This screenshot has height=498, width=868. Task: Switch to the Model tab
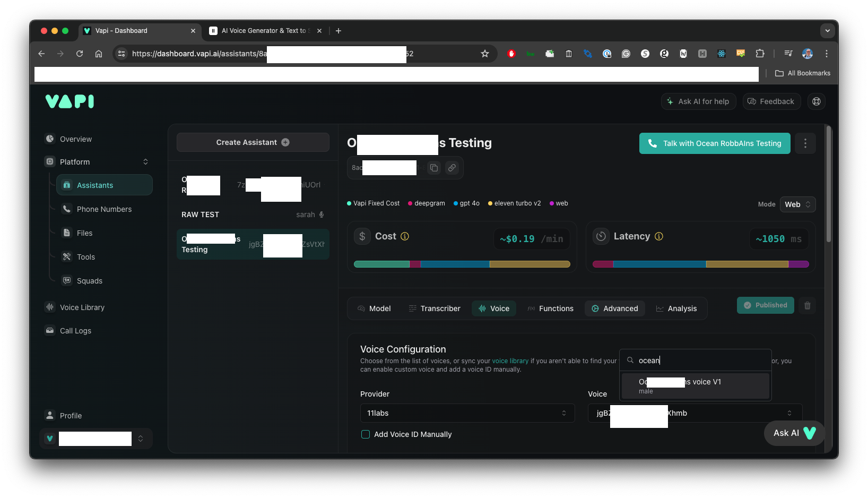[x=374, y=308]
